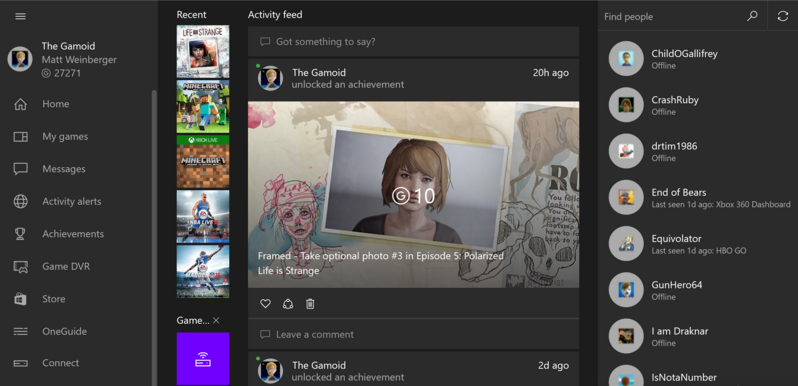The image size is (798, 386).
Task: Like the Framed achievement post
Action: coord(265,304)
